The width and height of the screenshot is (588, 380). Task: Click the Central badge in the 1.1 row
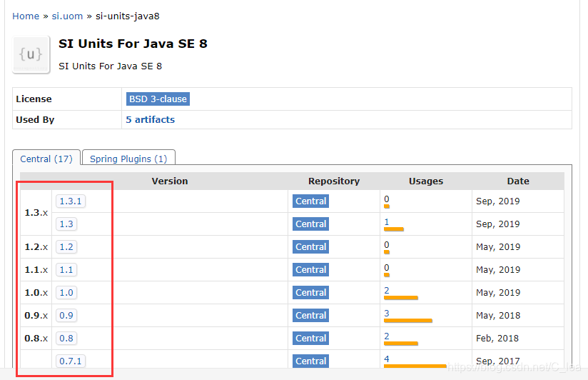[x=311, y=269]
